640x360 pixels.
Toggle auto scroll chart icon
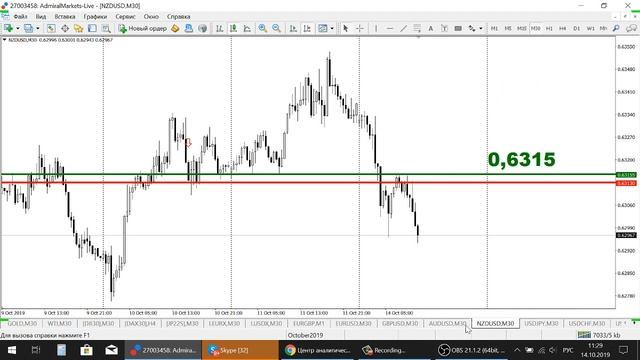point(293,28)
